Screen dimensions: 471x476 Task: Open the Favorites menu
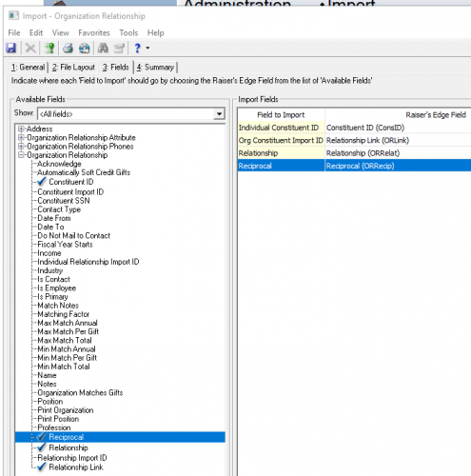point(94,32)
